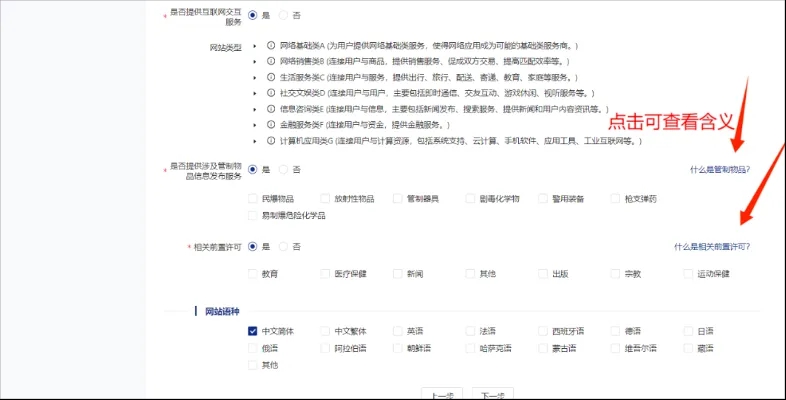Select 网络销售类B website type radio
Image resolution: width=786 pixels, height=400 pixels.
tap(271, 62)
